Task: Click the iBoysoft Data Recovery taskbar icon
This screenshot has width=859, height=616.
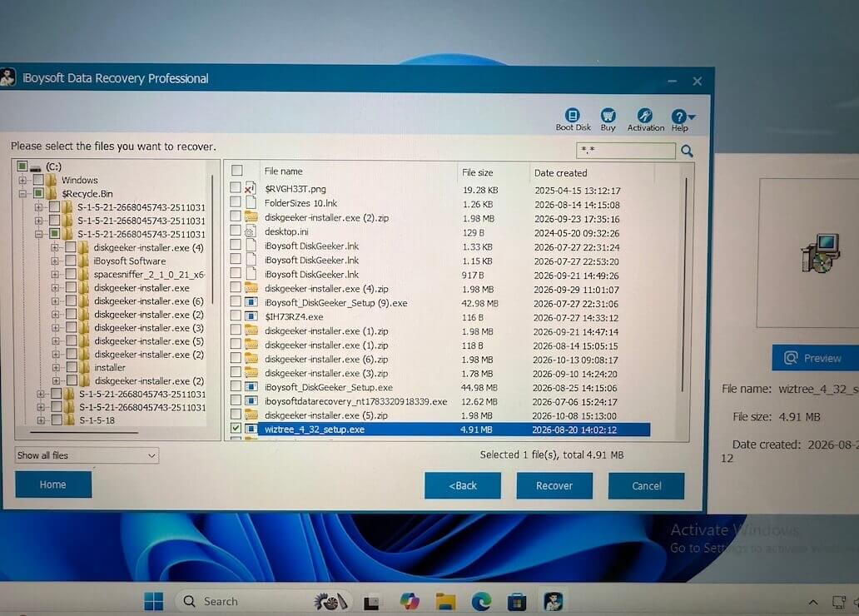Action: tap(553, 601)
